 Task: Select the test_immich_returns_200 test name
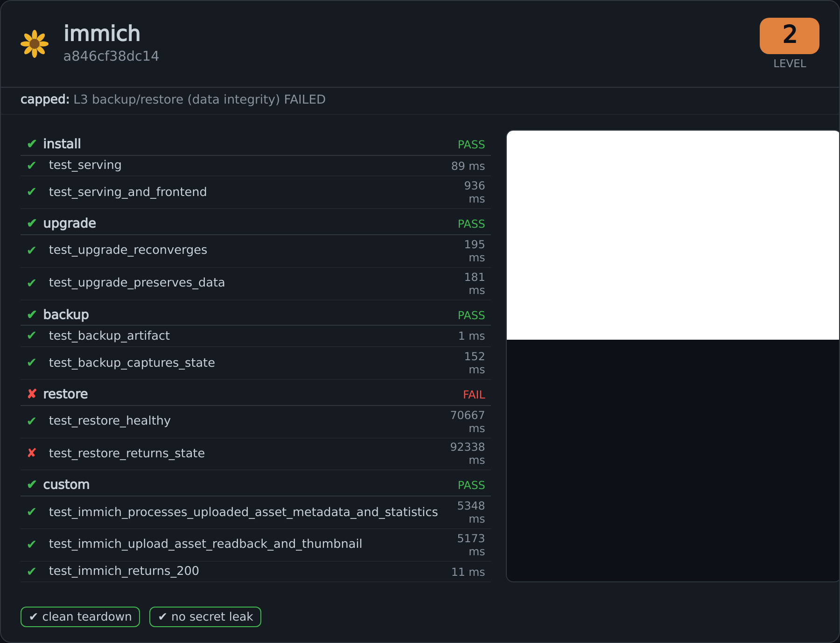pyautogui.click(x=124, y=571)
